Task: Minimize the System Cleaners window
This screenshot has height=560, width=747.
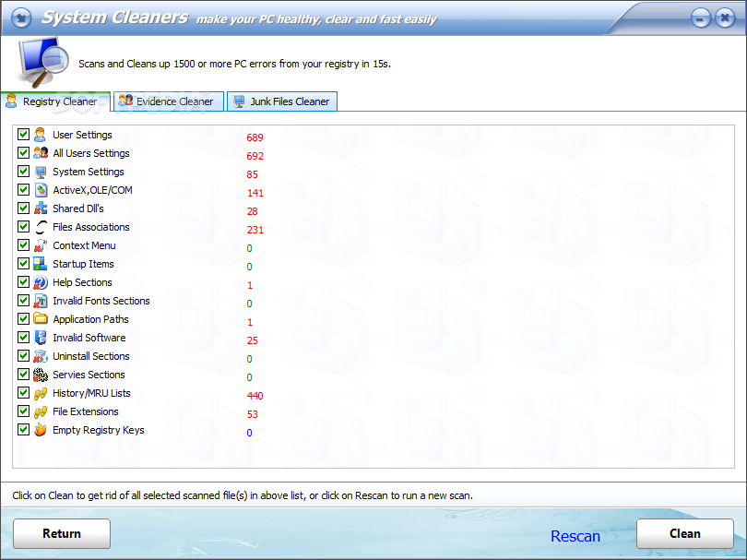Action: 700,18
